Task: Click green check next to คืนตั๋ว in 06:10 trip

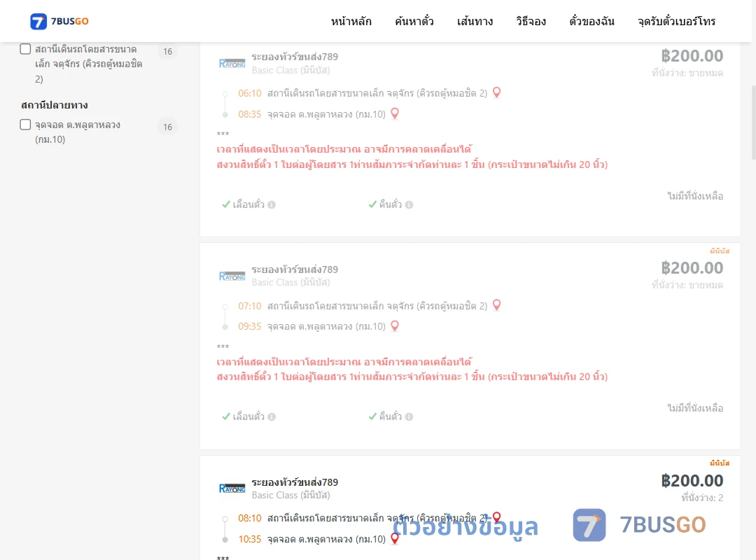Action: [372, 204]
